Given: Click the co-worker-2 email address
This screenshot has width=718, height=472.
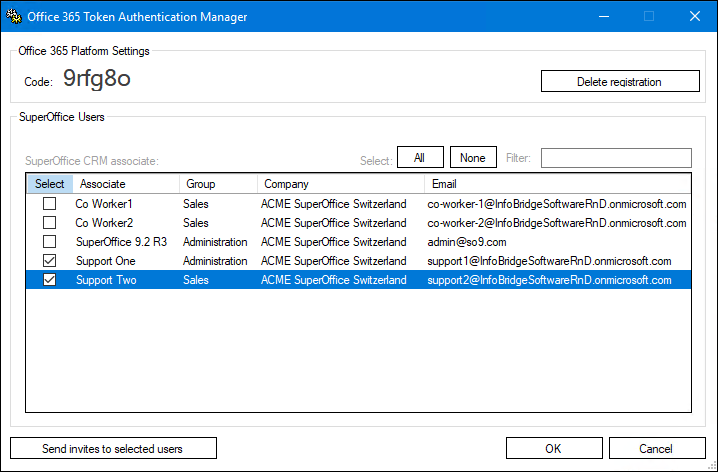Looking at the screenshot, I should tap(557, 223).
